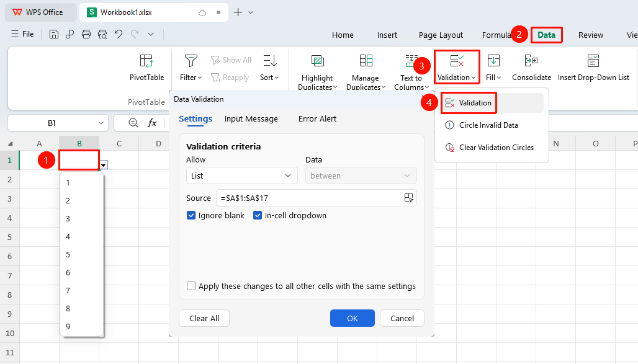This screenshot has height=364, width=638.
Task: Click the Print icon in quick toolbar
Action: pos(86,34)
